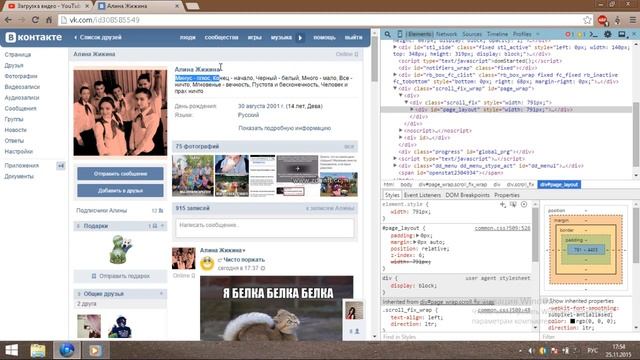Open the DOM Breakpoints tab
Image resolution: width=640 pixels, height=360 pixels.
pos(467,195)
